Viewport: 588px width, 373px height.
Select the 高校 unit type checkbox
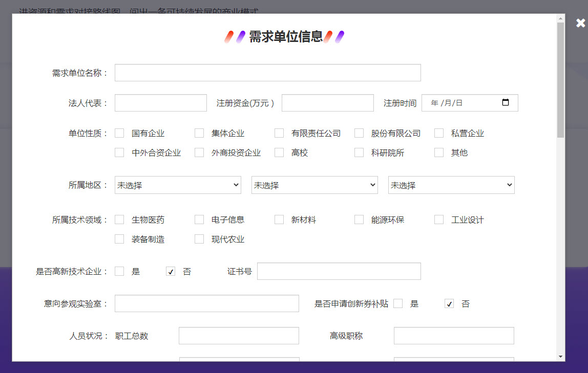279,152
